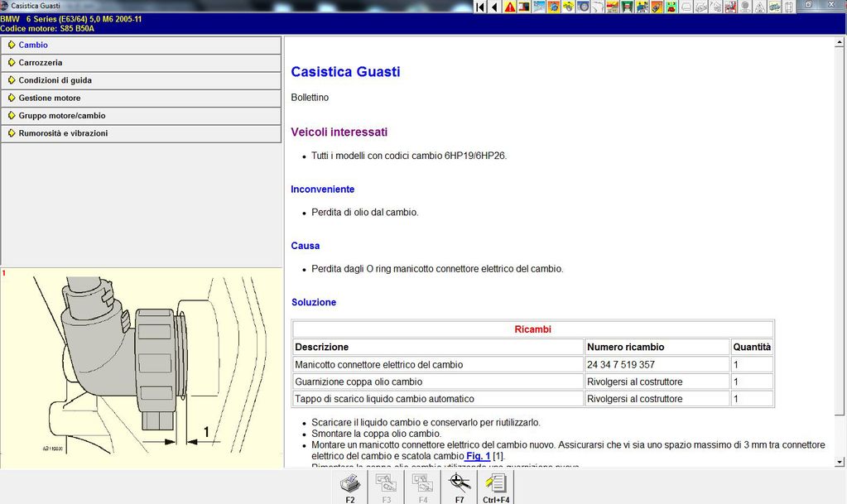Click the greyed-out F4 image icon
Screen dimensions: 847x504
[422, 487]
